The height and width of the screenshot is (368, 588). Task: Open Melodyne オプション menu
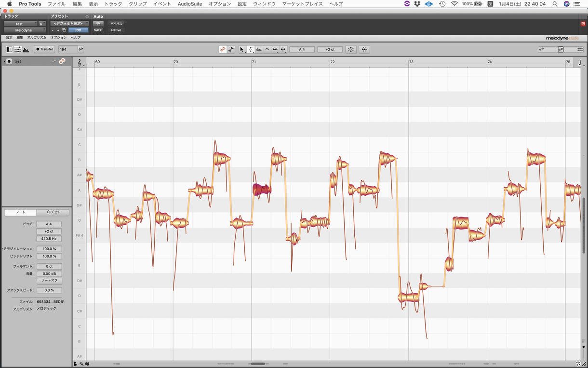tap(58, 37)
